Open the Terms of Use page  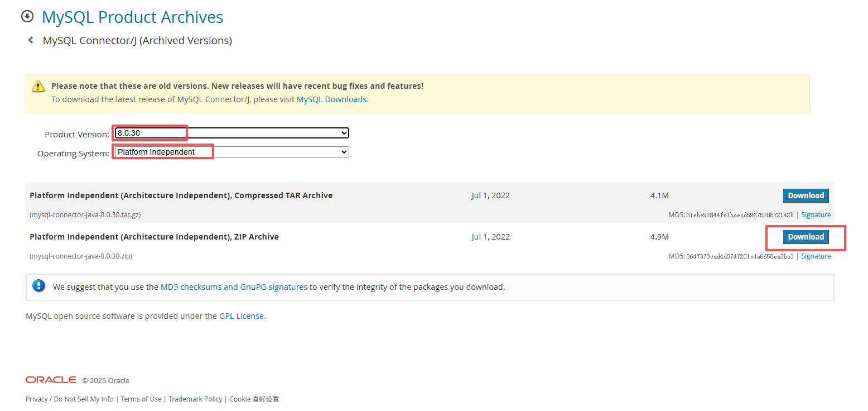(141, 399)
